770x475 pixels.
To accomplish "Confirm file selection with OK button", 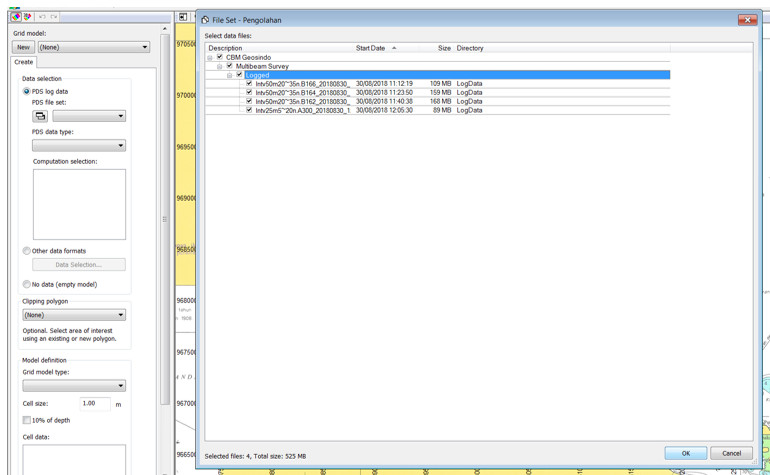I will coord(686,453).
